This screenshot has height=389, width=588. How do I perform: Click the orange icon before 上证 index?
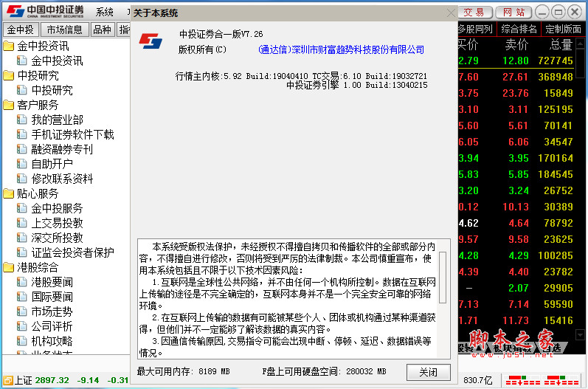[x=7, y=380]
